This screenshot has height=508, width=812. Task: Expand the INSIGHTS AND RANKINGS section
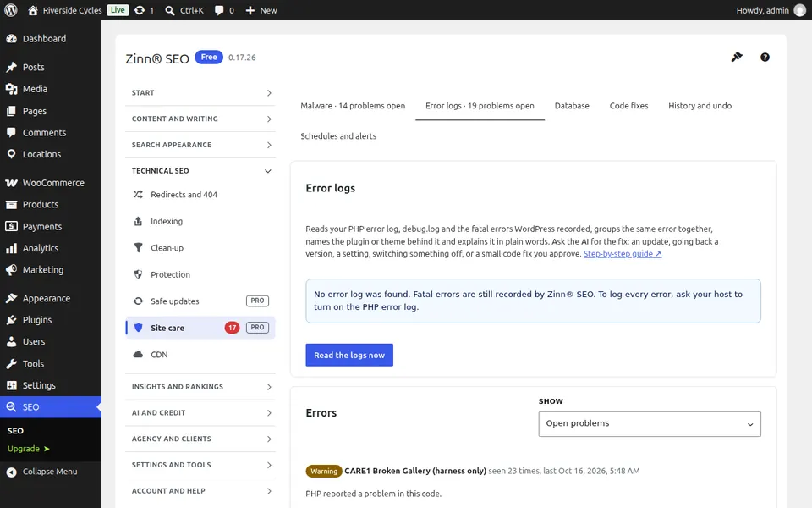pos(200,387)
